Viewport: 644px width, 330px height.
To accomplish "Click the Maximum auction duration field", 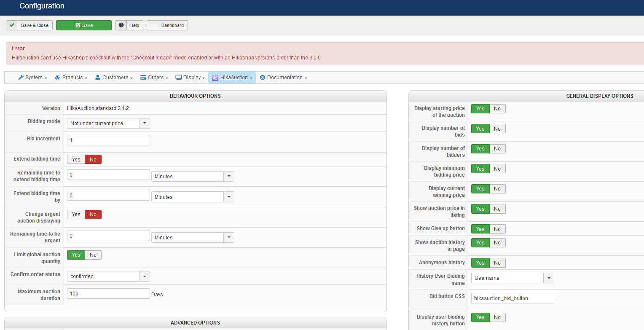I will [108, 293].
